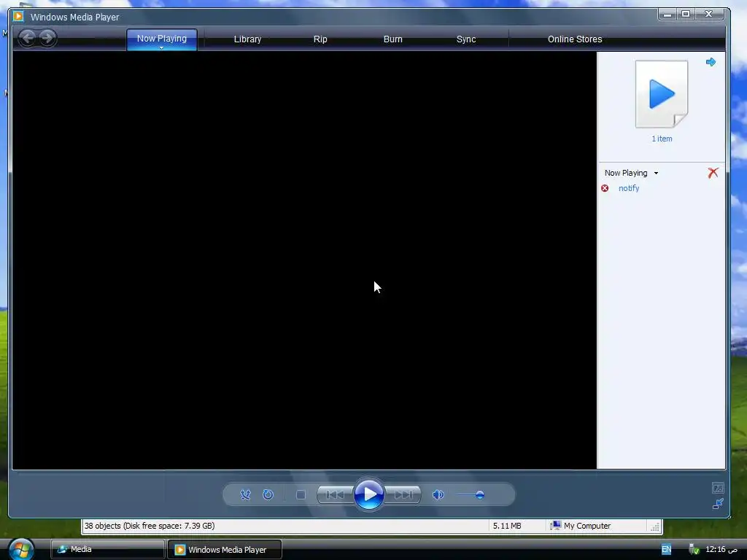Switch to full screen view icon

pyautogui.click(x=718, y=488)
